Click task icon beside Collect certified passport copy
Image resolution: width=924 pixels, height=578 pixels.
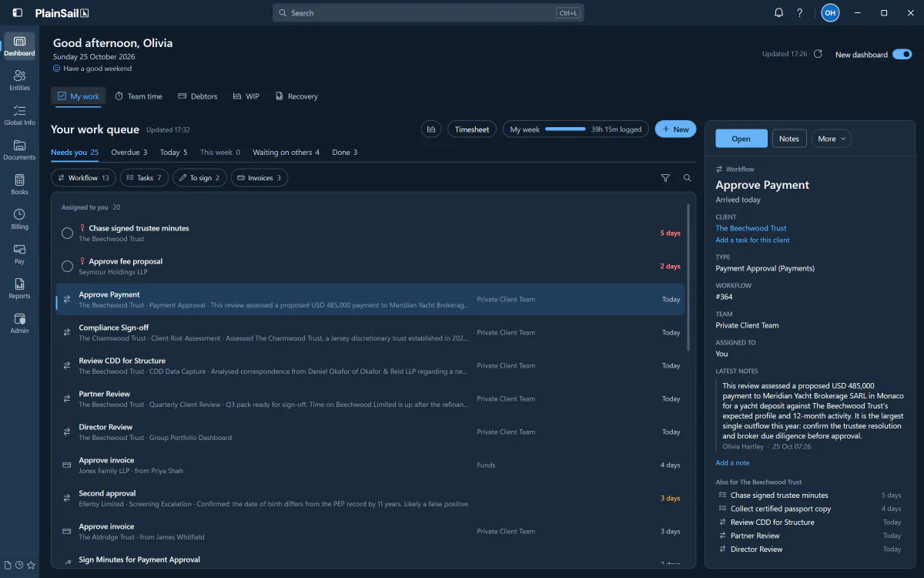tap(722, 509)
